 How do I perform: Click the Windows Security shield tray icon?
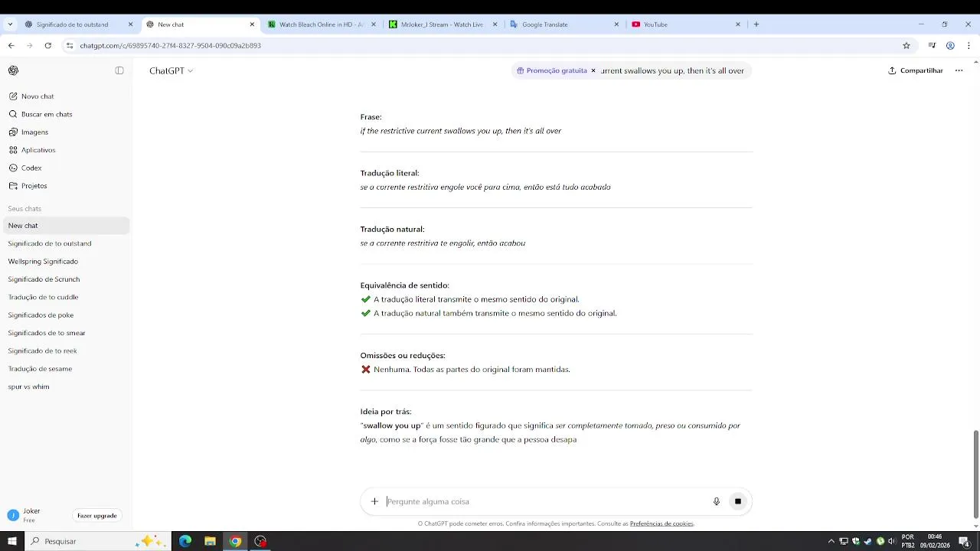(855, 541)
